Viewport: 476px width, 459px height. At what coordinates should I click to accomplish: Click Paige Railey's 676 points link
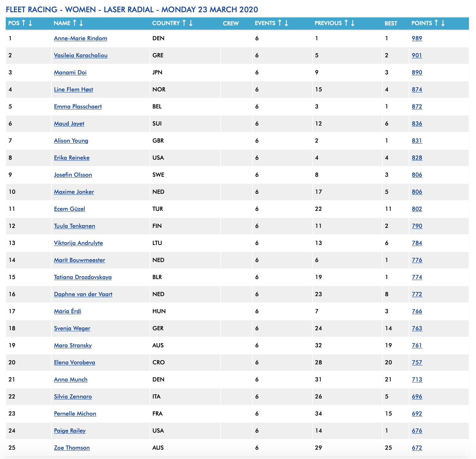[417, 431]
